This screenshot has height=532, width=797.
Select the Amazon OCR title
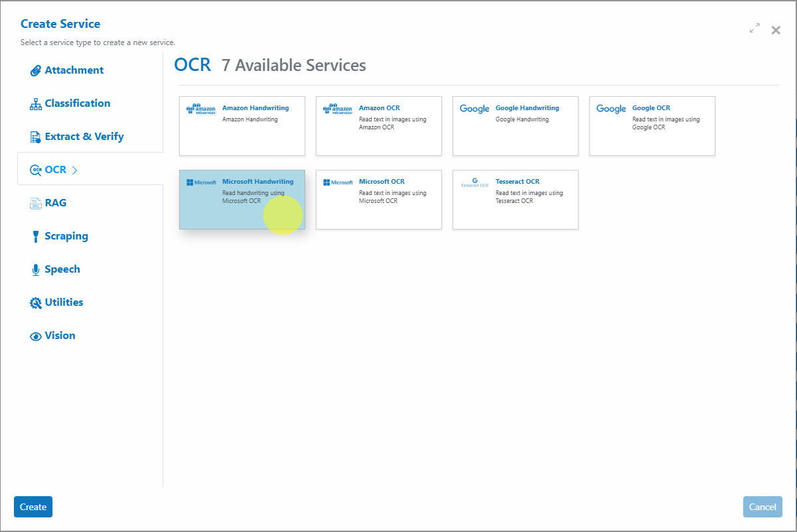[x=380, y=108]
